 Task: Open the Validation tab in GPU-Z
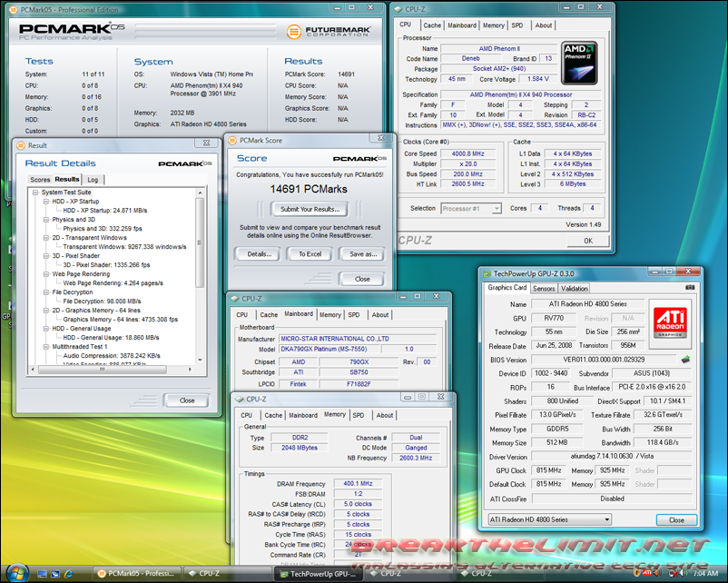tap(574, 289)
